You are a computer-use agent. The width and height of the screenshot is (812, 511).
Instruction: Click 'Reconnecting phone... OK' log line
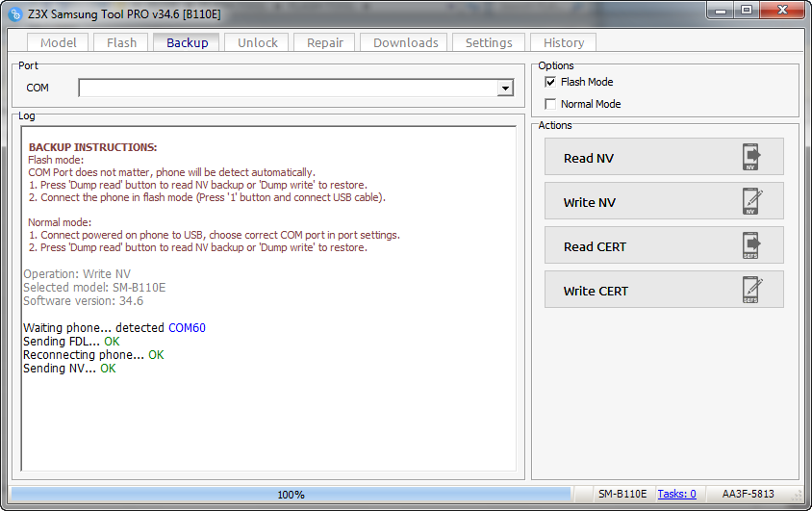coord(93,355)
